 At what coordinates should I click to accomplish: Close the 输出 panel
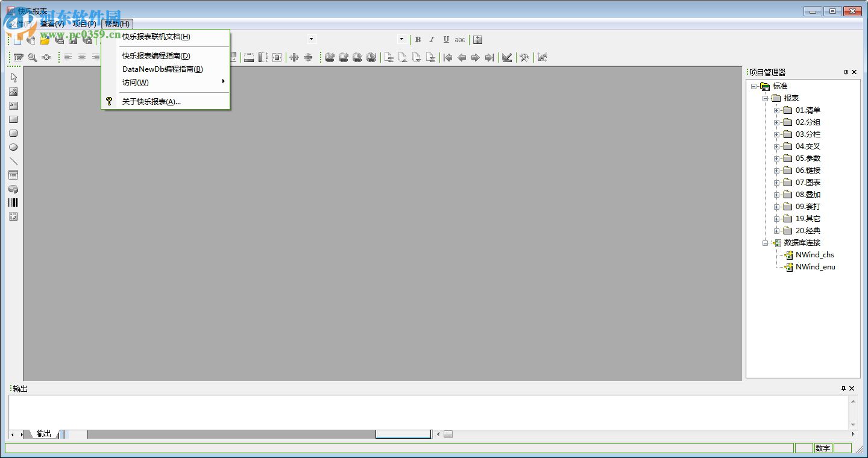[x=852, y=389]
